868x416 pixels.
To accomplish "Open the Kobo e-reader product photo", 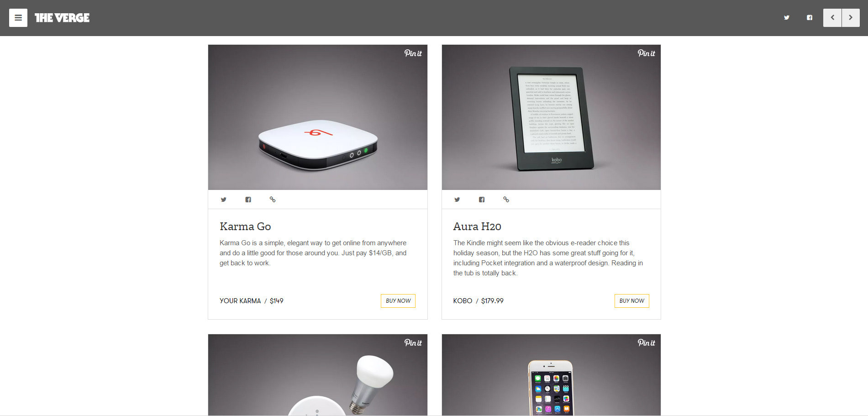I will coord(551,117).
